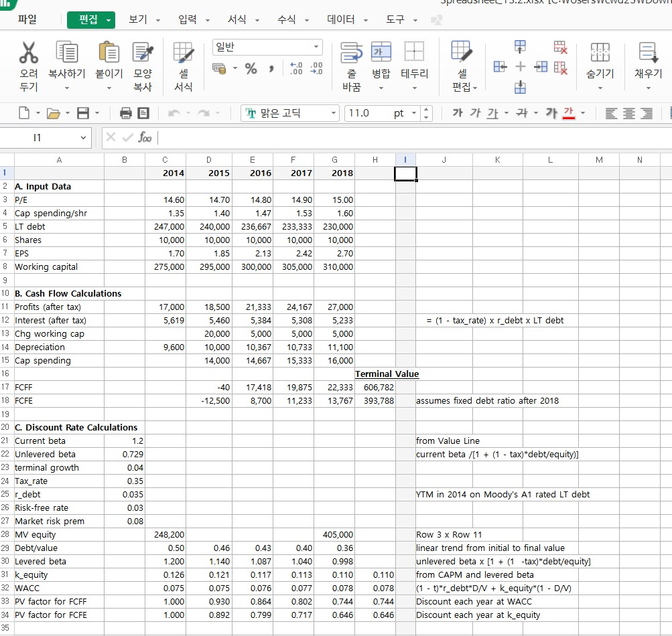Create a new document icon
Viewport: 672px width, 636px height.
click(x=24, y=113)
